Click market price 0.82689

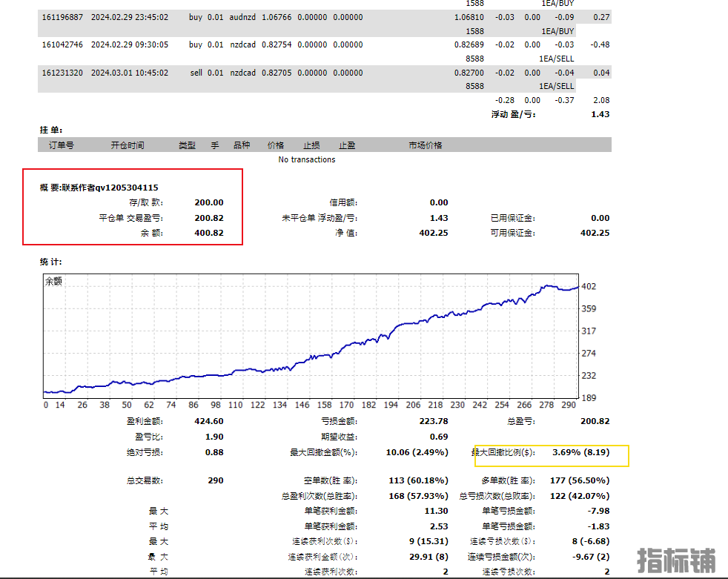coord(469,44)
